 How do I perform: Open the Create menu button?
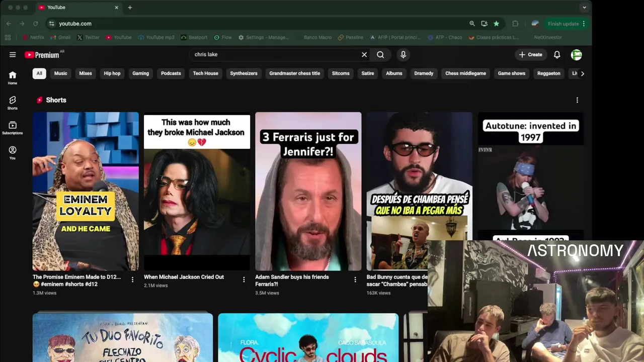tap(531, 55)
